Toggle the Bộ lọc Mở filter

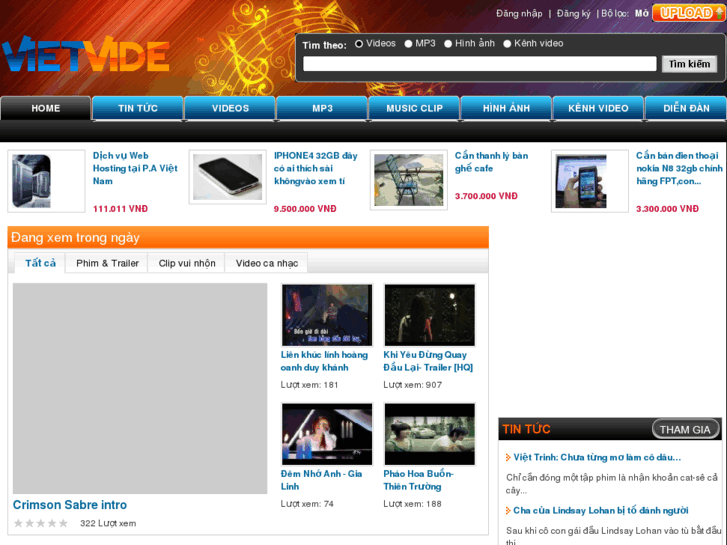642,13
